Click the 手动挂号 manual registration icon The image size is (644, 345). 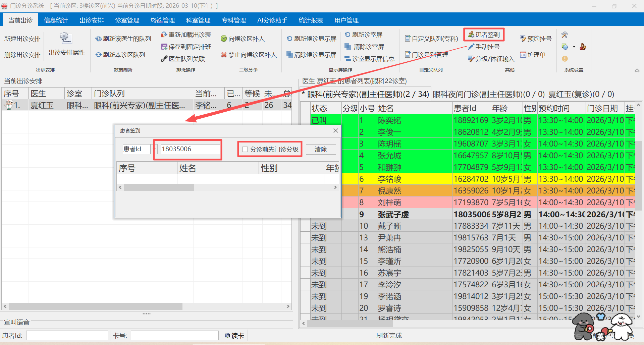click(x=471, y=47)
